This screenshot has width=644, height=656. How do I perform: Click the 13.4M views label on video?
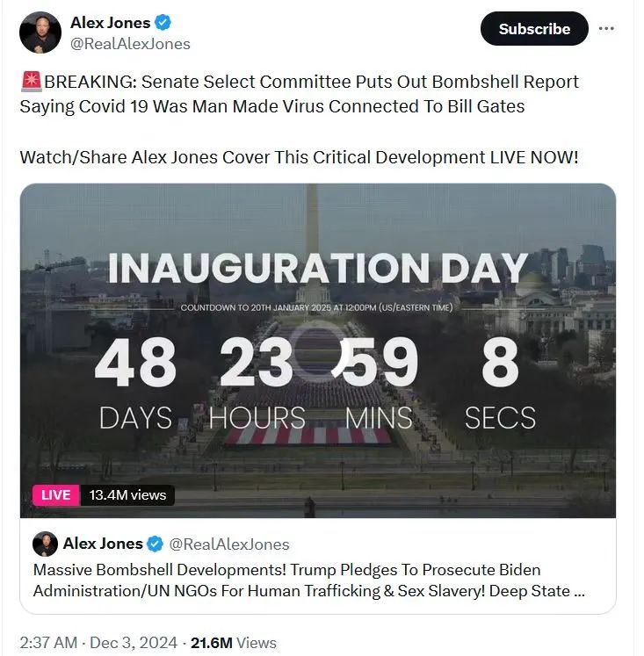pos(128,495)
